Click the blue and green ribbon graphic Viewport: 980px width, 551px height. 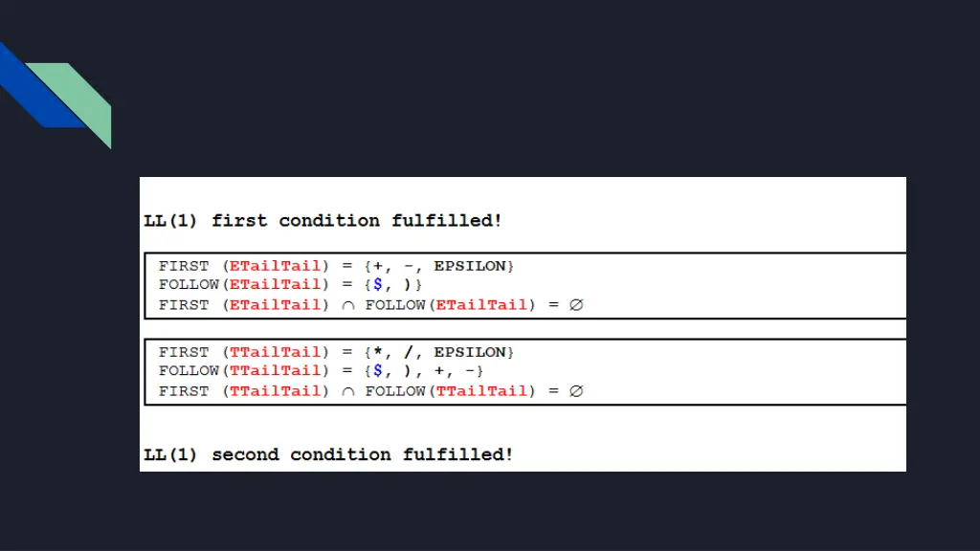pyautogui.click(x=55, y=95)
